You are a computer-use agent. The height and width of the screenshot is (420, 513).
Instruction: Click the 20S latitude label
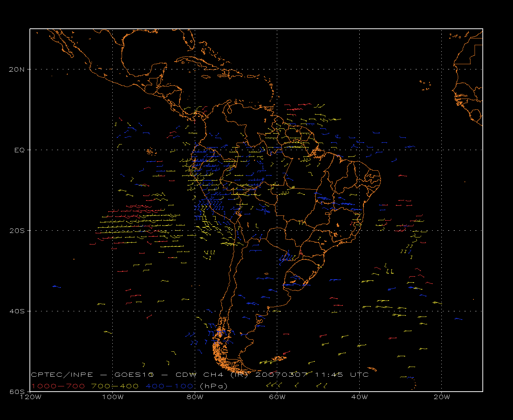[17, 231]
